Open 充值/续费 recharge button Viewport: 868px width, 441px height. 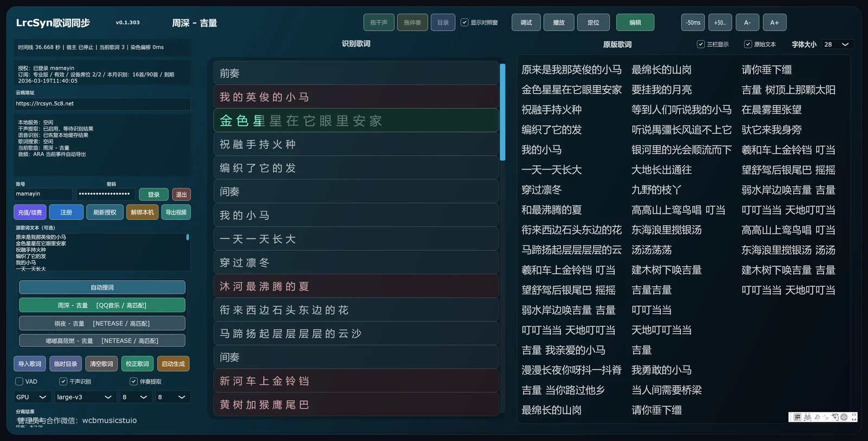(x=30, y=212)
